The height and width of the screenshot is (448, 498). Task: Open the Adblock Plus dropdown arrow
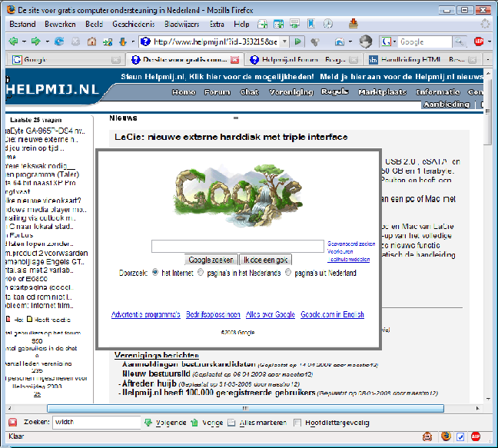(x=489, y=41)
